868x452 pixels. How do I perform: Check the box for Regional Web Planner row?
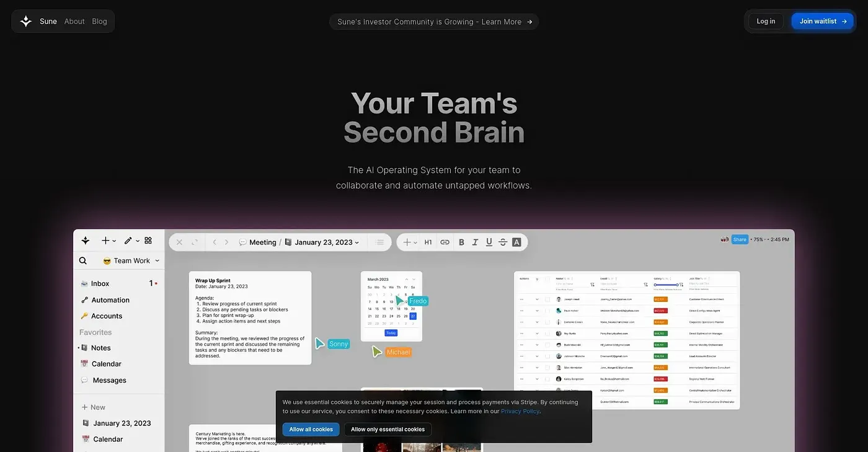tap(547, 379)
